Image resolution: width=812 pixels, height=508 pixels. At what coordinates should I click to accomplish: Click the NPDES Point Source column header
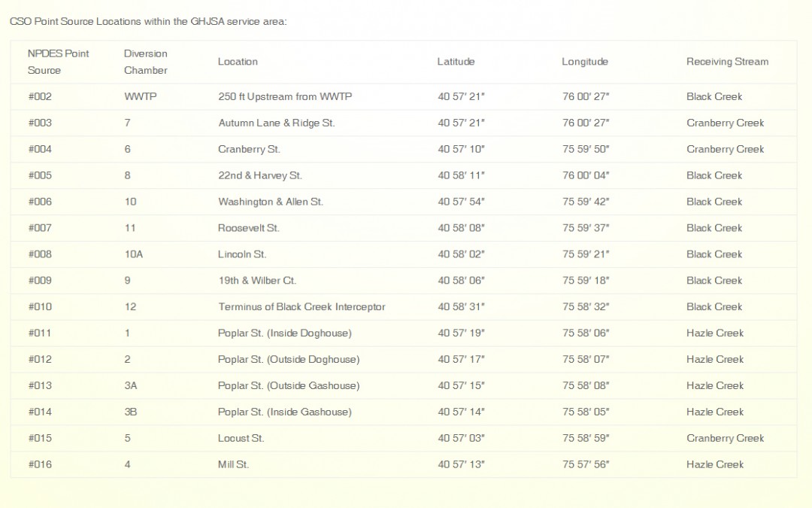coord(58,62)
